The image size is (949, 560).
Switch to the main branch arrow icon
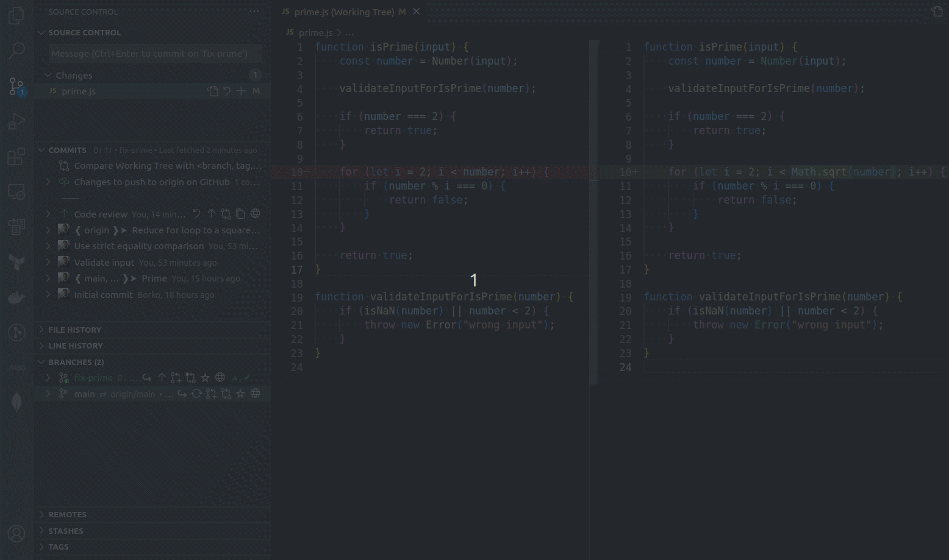coord(182,394)
